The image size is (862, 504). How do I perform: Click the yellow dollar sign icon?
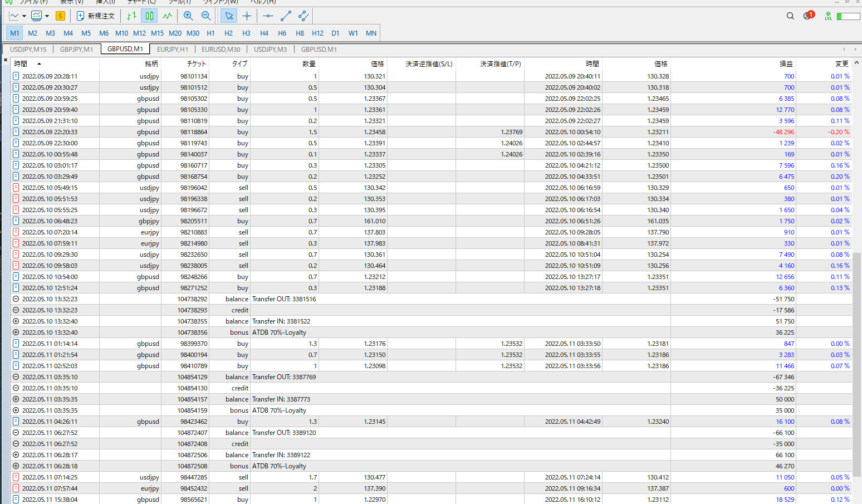pyautogui.click(x=60, y=16)
